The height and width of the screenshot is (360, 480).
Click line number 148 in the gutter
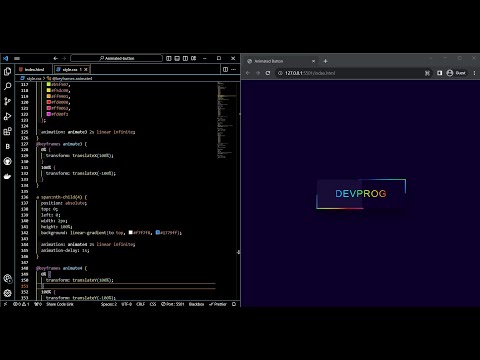(25, 268)
